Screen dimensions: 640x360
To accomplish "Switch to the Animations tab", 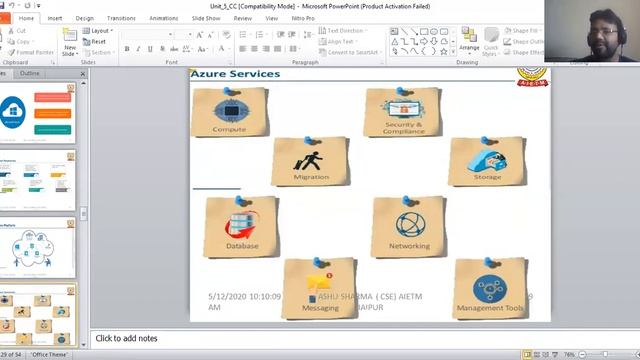I will pos(163,18).
